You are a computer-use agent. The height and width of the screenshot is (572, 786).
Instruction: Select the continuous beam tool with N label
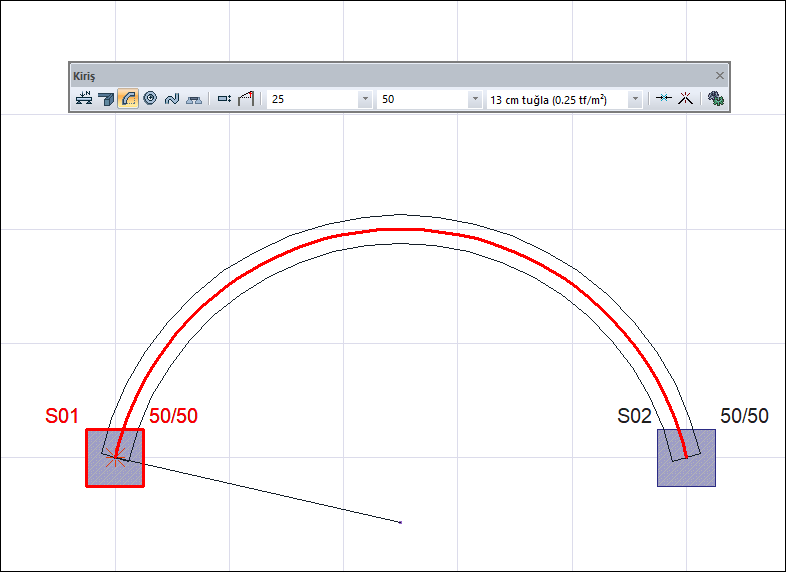(x=84, y=99)
